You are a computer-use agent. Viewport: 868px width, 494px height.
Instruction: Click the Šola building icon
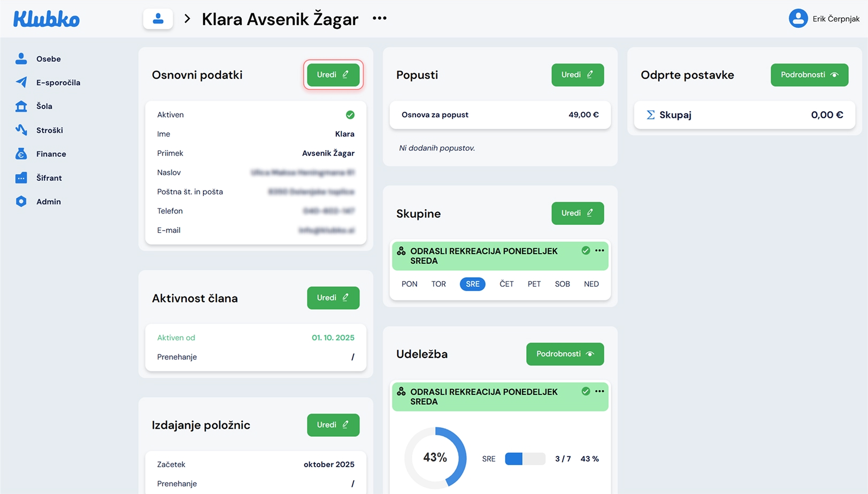click(21, 106)
